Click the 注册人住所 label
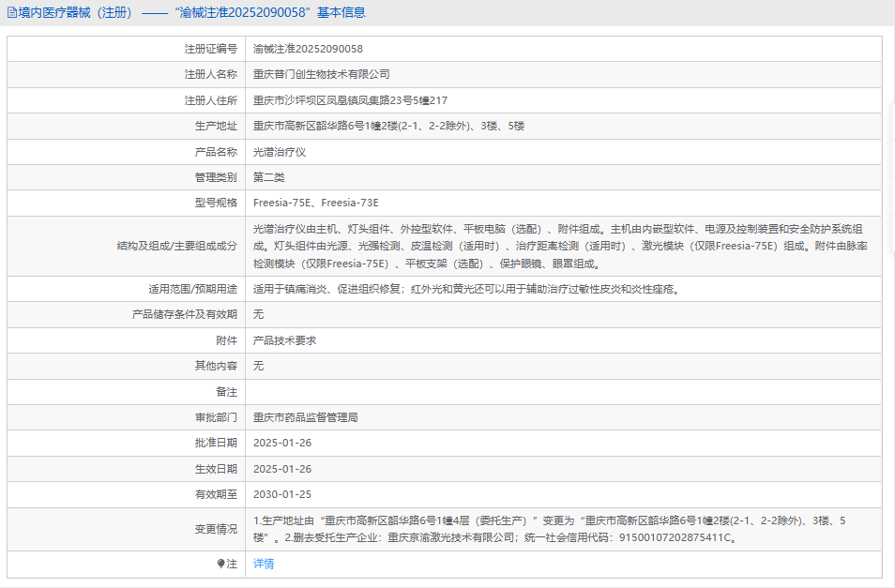This screenshot has height=588, width=895. (x=211, y=100)
